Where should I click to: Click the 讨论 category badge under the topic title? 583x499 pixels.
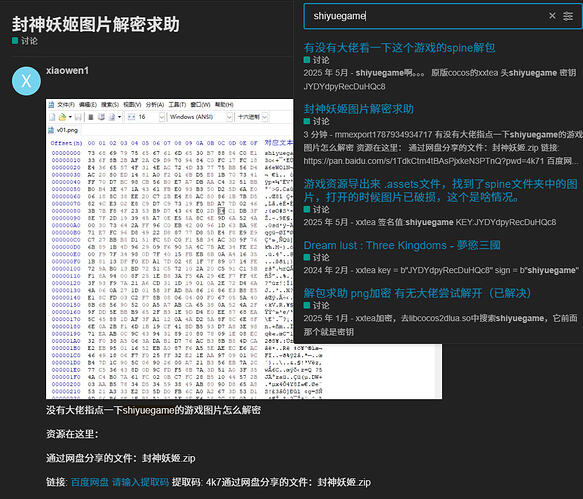pyautogui.click(x=25, y=41)
